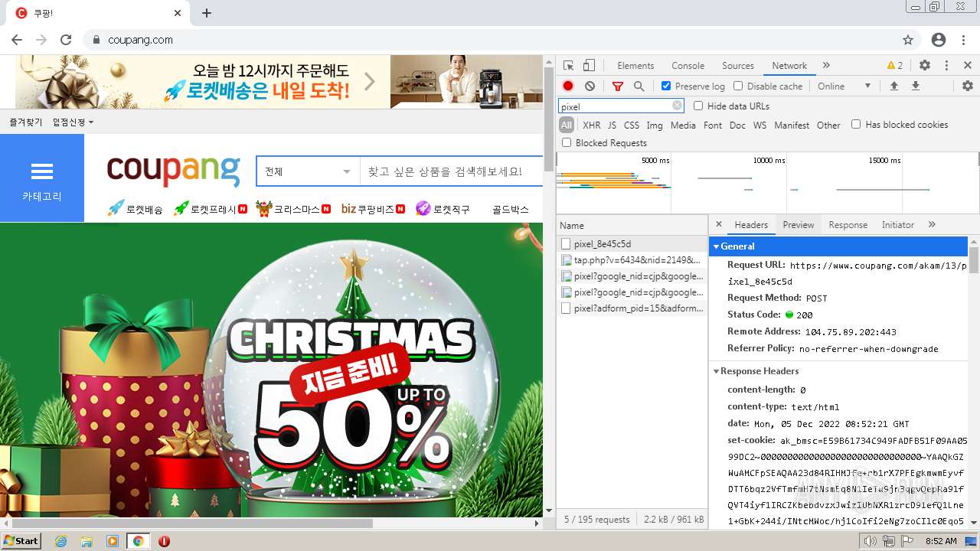Open file explorer from taskbar
This screenshot has width=980, height=551.
(x=87, y=541)
